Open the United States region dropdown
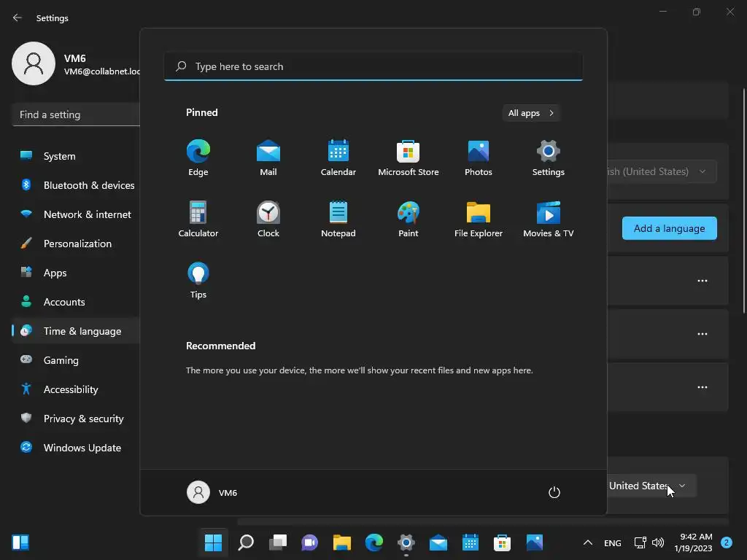 [651, 486]
